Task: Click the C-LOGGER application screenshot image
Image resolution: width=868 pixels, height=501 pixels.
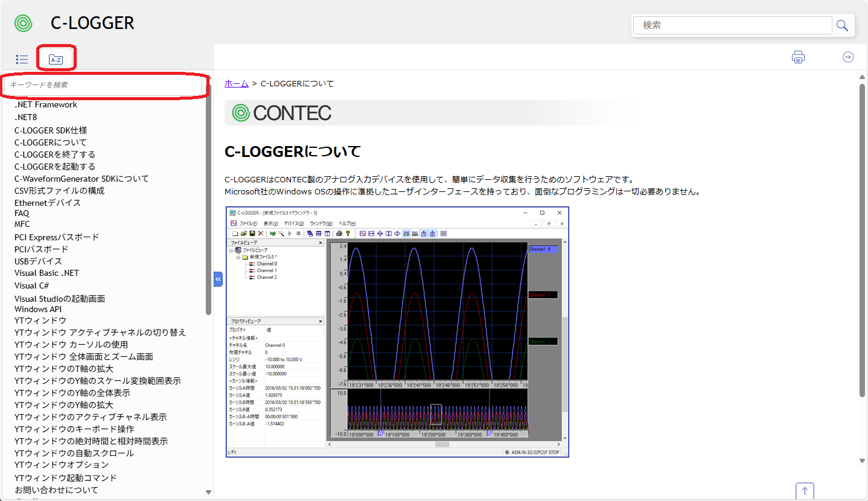Action: point(397,332)
